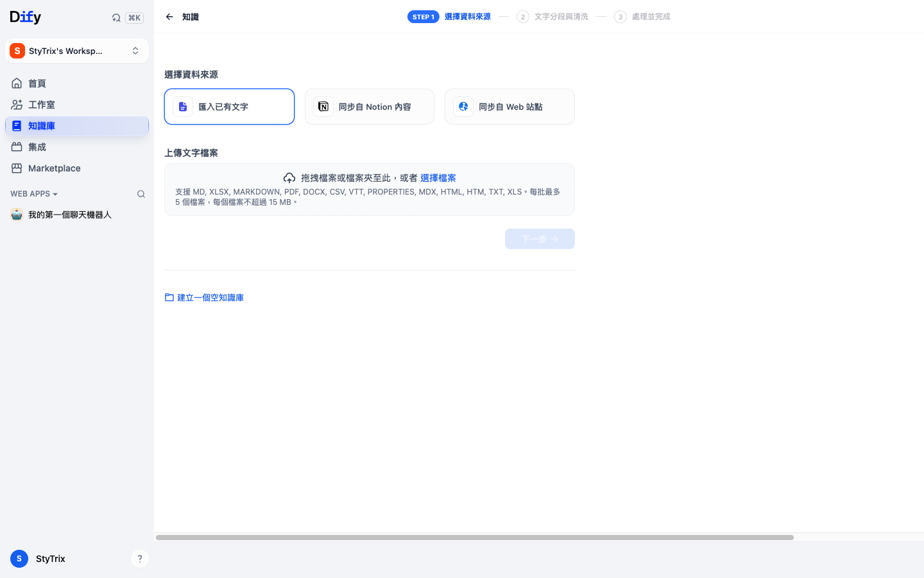Click the STEP 1 badge

click(423, 17)
